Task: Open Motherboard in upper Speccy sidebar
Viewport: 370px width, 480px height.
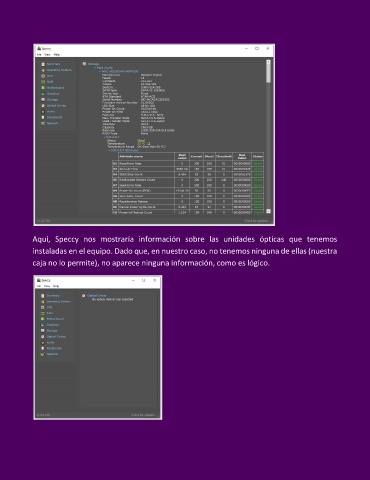Action: tap(55, 88)
